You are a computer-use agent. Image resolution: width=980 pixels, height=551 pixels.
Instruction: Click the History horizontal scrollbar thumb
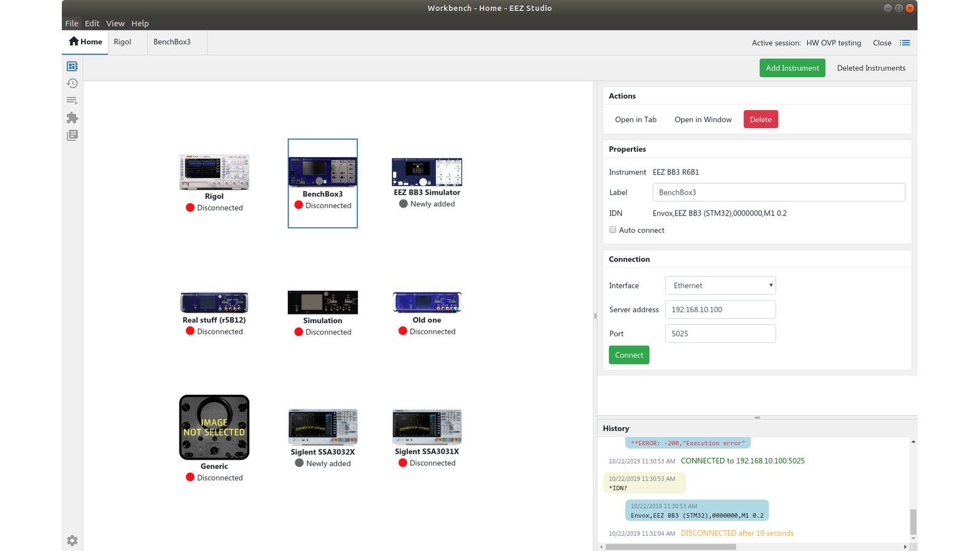pos(671,547)
